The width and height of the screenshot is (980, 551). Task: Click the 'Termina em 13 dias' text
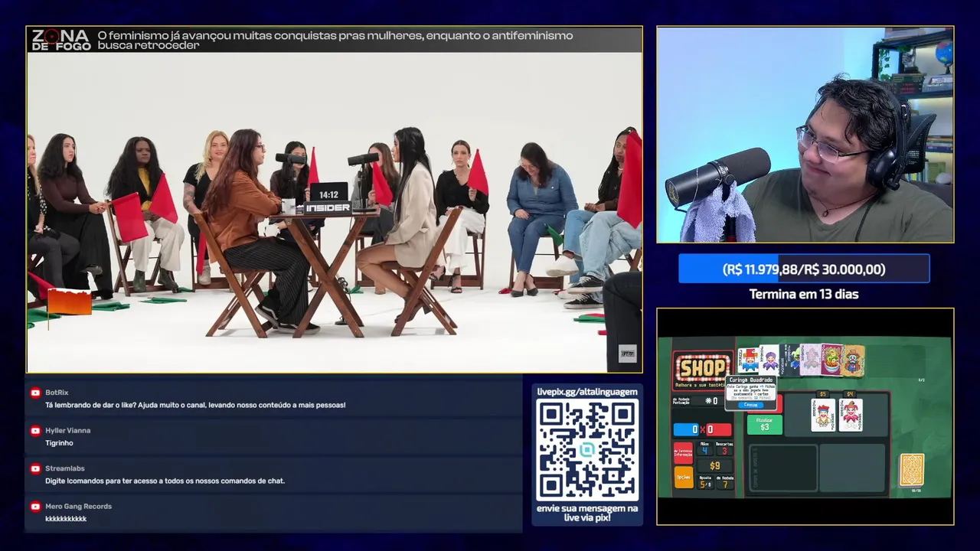pos(804,294)
